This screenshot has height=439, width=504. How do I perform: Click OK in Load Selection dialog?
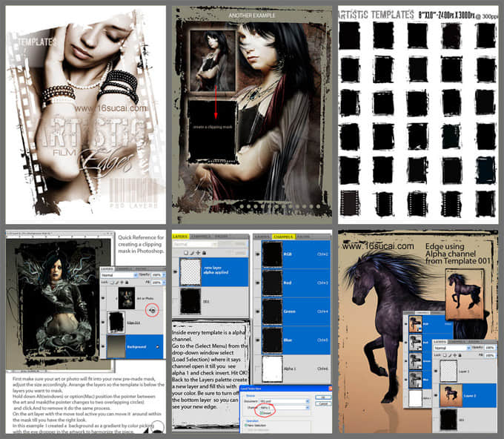click(323, 397)
